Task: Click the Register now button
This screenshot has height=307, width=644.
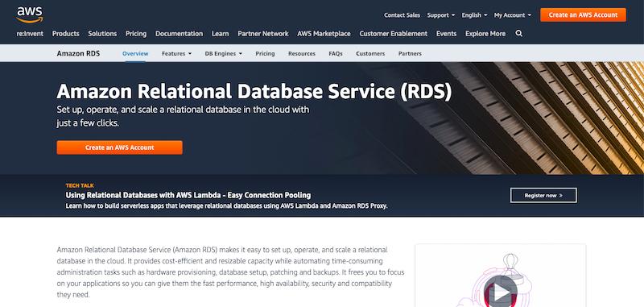Action: (543, 195)
